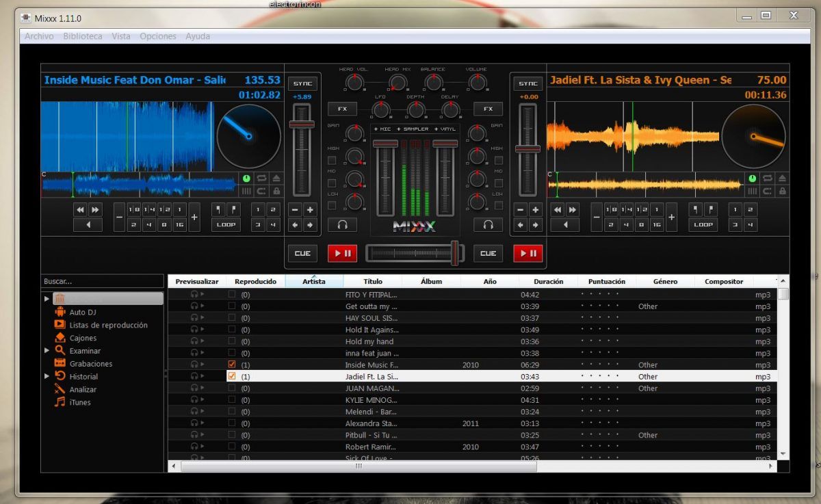Open Analizar in the sidebar
This screenshot has width=821, height=504.
coord(83,389)
